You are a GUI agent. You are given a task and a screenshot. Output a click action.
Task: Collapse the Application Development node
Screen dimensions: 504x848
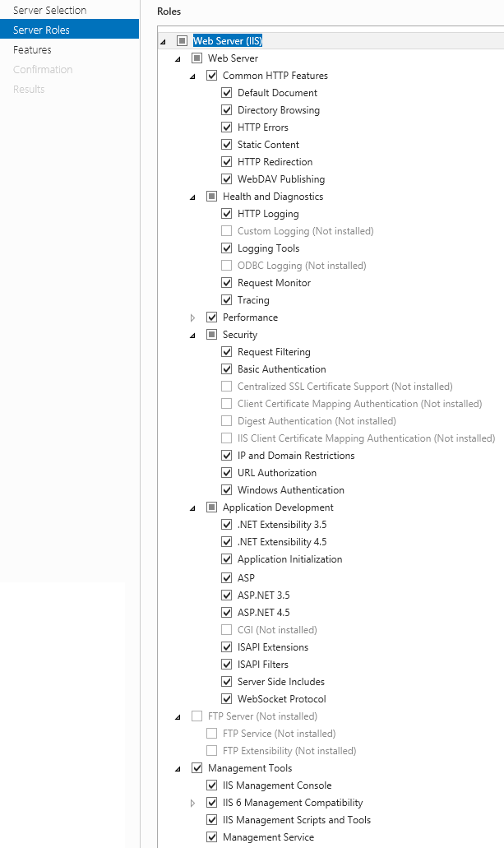coord(192,508)
